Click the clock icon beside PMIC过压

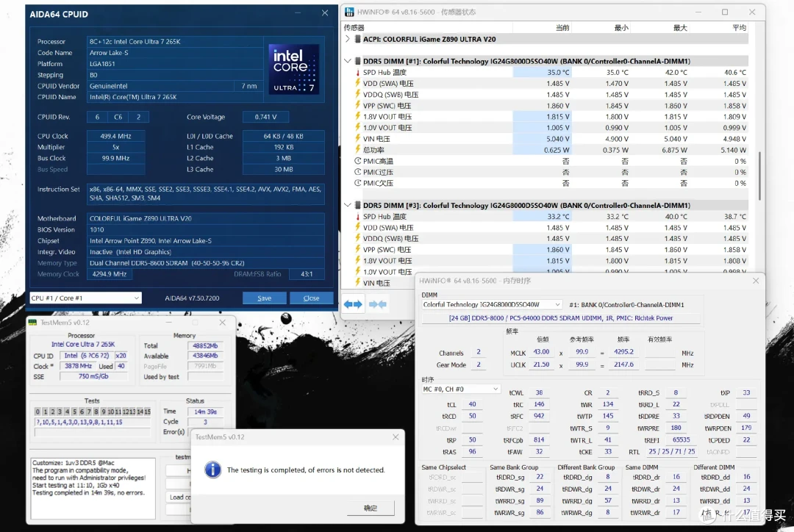coord(358,172)
